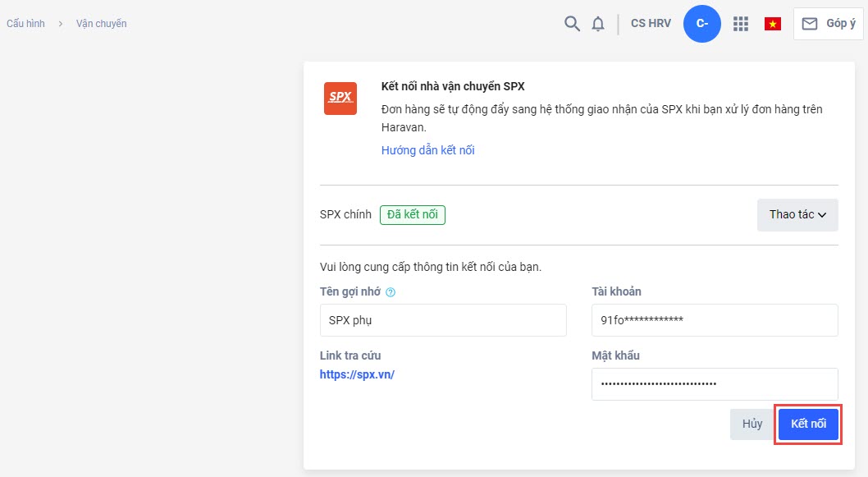The width and height of the screenshot is (868, 477).
Task: Click the CS HRV store name
Action: 651,24
